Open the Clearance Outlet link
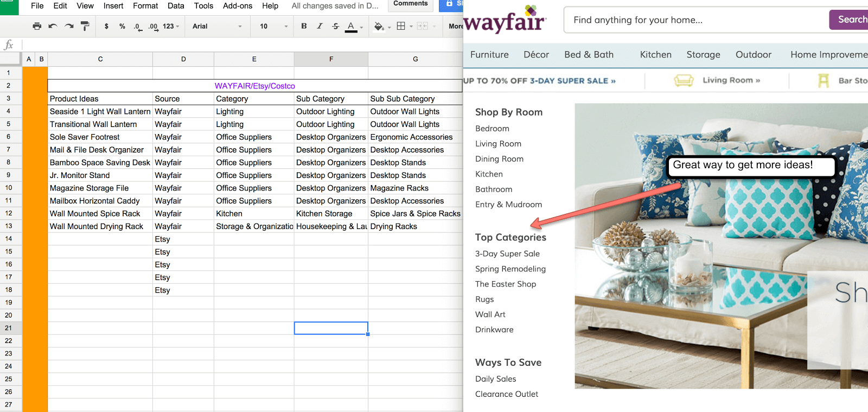 (507, 394)
